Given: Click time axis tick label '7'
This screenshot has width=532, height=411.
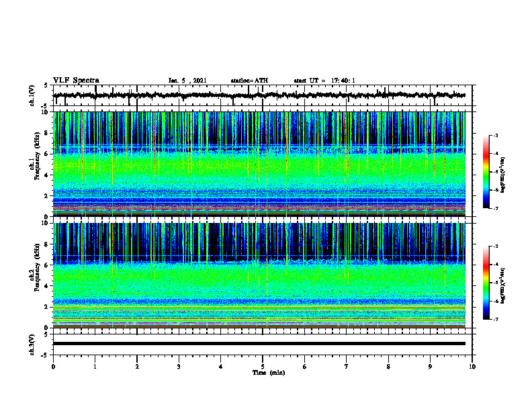Looking at the screenshot, I should tap(347, 367).
